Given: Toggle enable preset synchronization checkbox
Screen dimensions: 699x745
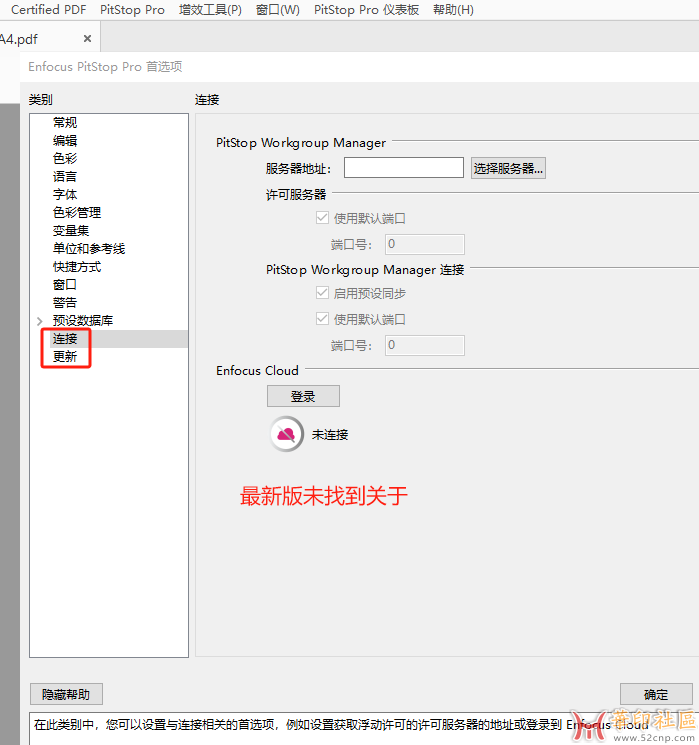Looking at the screenshot, I should click(322, 293).
